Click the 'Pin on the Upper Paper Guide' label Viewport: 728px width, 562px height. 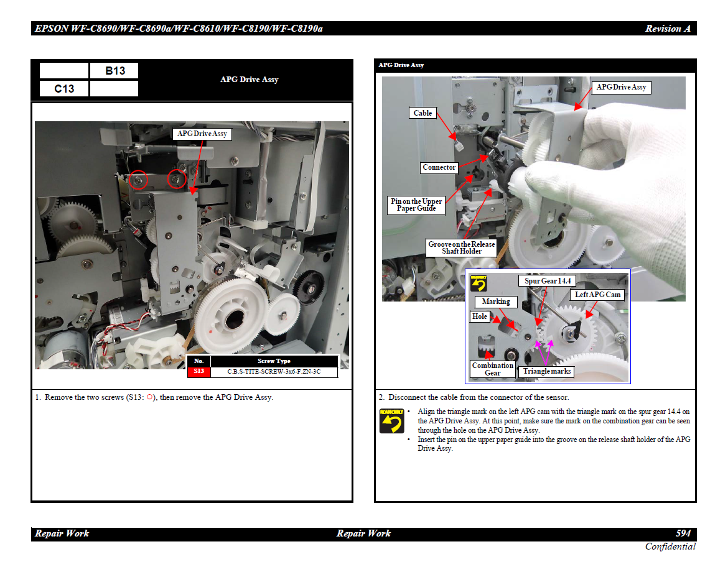tap(416, 205)
